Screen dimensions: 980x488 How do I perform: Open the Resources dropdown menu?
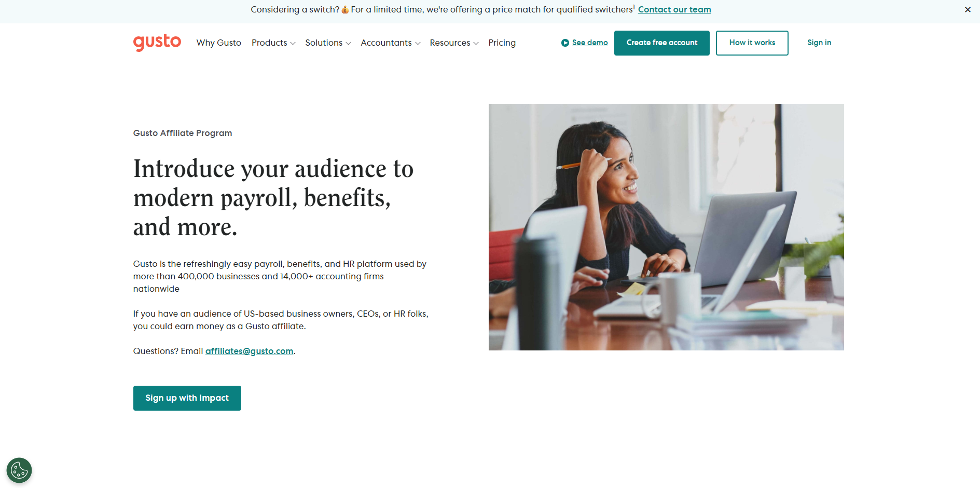click(453, 43)
